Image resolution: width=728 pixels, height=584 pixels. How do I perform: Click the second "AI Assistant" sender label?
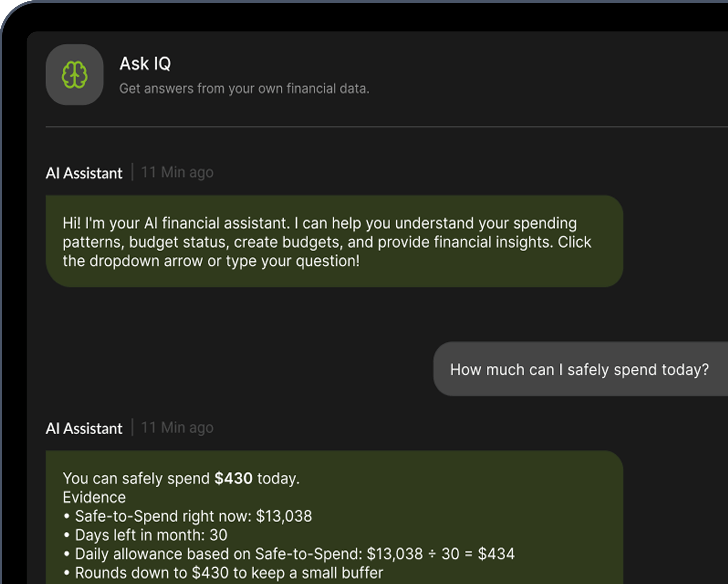coord(84,428)
